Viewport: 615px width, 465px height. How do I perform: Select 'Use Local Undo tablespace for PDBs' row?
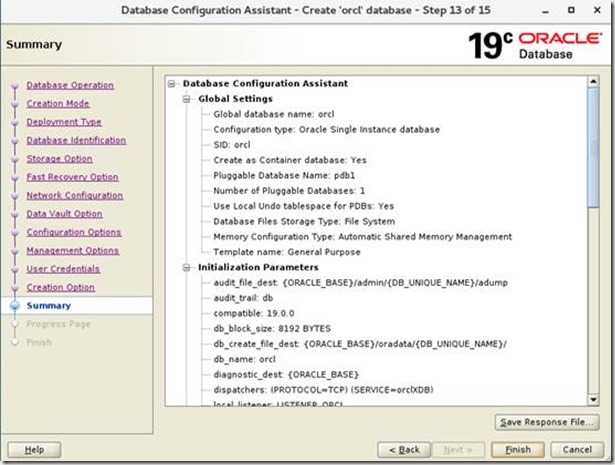click(304, 206)
